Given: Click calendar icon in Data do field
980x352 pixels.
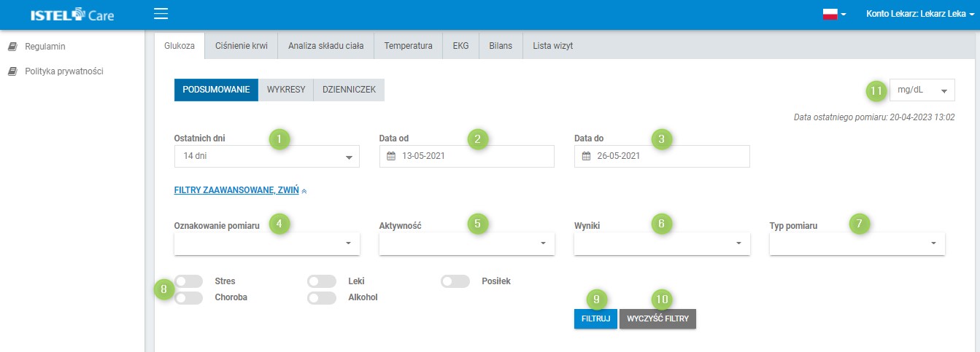Looking at the screenshot, I should click(x=585, y=156).
